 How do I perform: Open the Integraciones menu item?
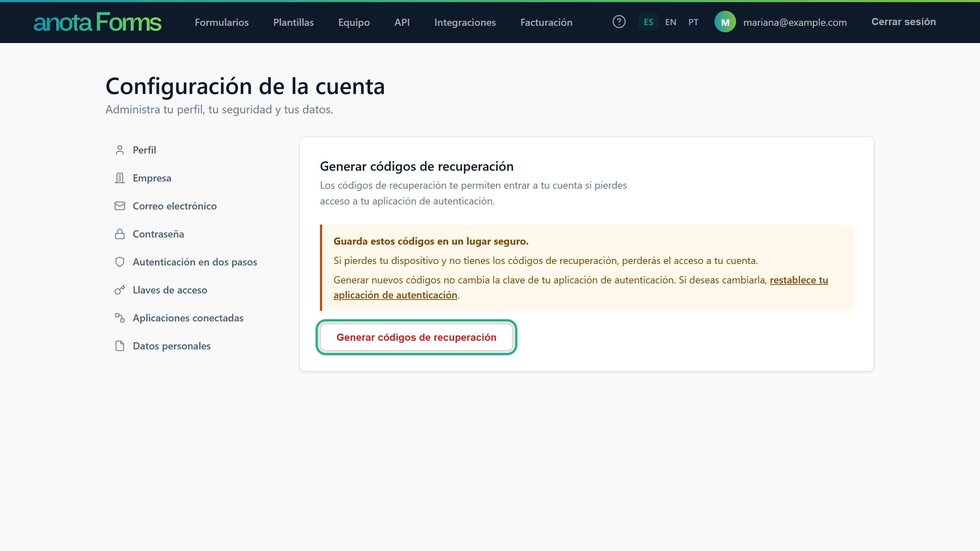465,22
